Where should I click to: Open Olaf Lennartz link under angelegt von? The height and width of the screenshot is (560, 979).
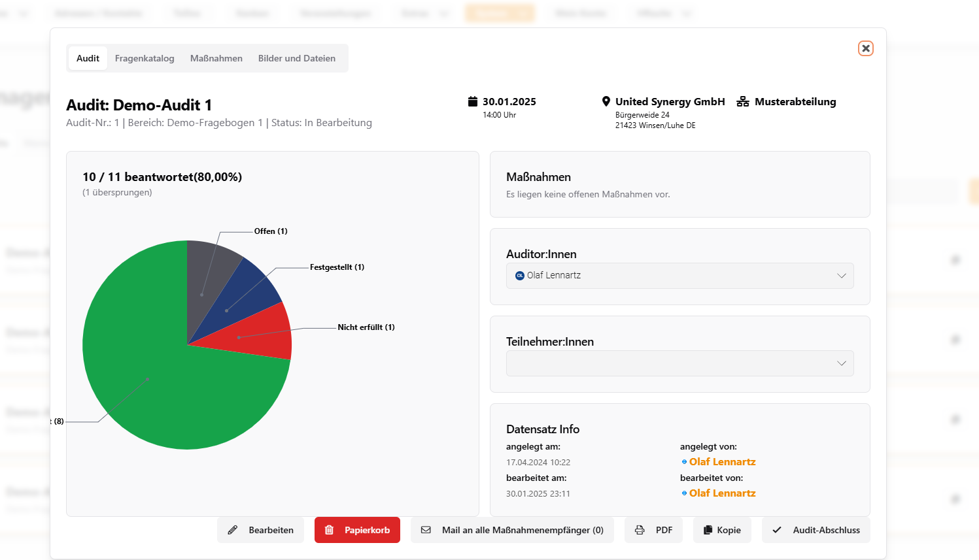(x=722, y=462)
